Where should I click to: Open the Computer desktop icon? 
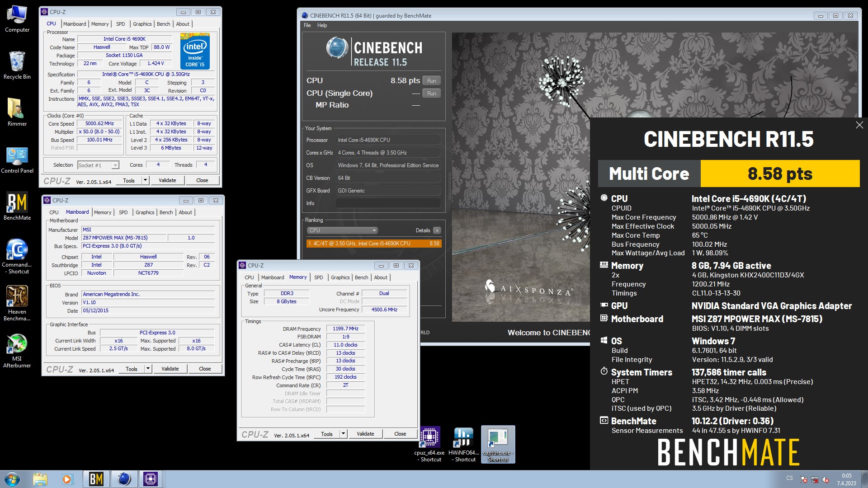[x=17, y=19]
